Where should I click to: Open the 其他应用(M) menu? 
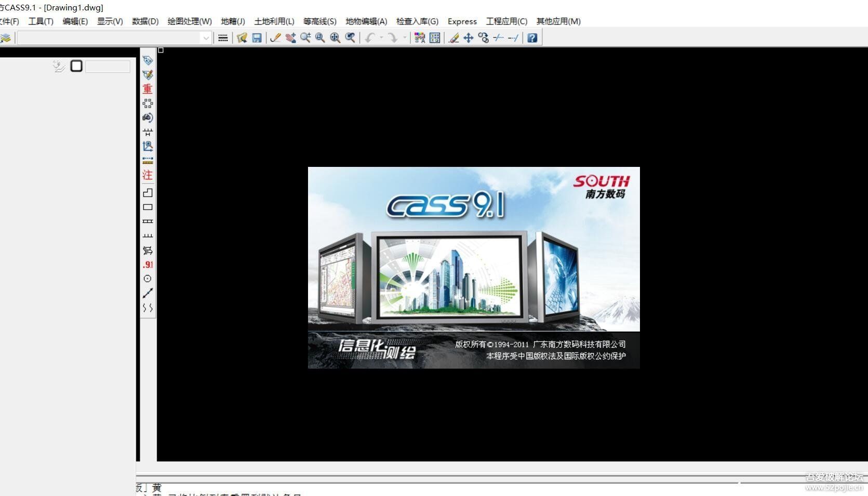(558, 21)
